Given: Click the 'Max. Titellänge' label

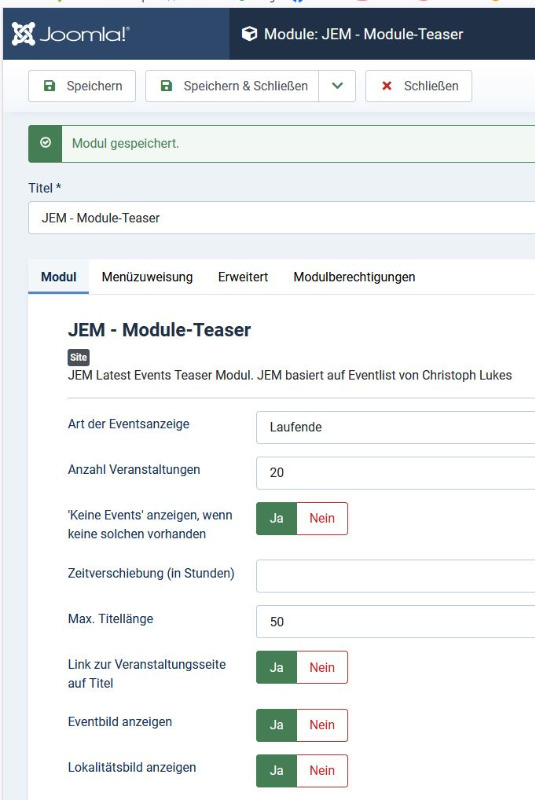Looking at the screenshot, I should tap(111, 619).
